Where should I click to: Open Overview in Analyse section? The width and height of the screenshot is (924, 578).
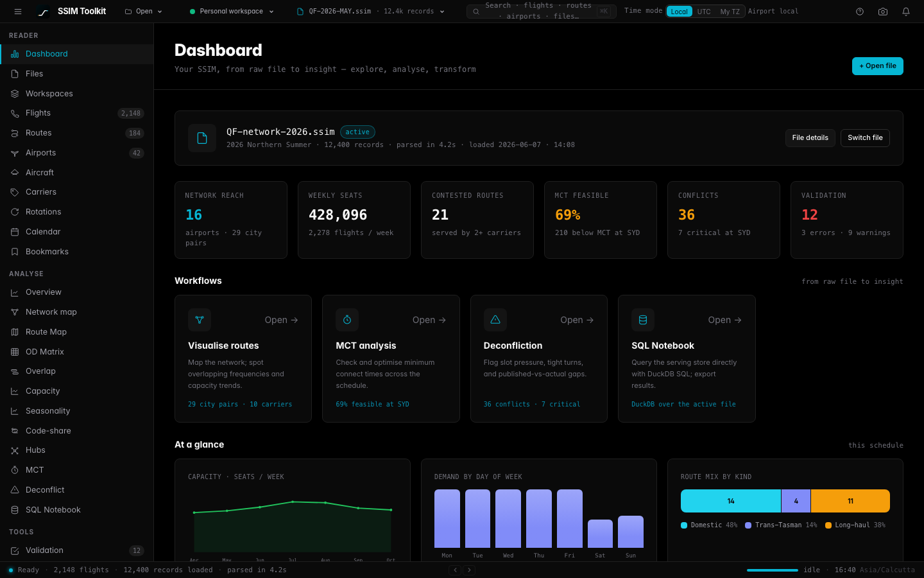click(x=77, y=292)
